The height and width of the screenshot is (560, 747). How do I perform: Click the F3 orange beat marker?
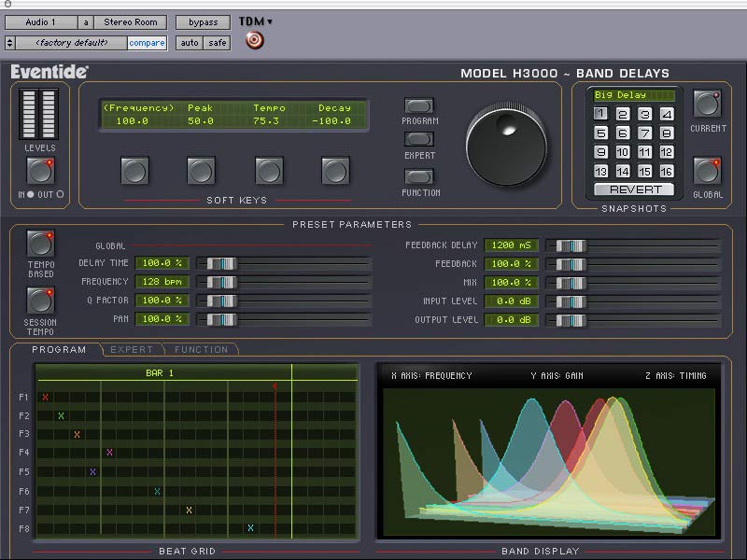[78, 434]
